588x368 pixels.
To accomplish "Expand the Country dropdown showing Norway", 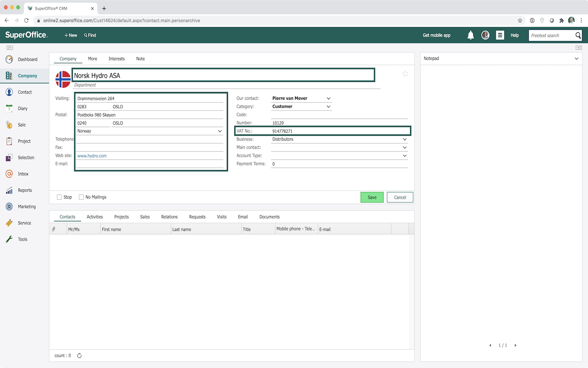I will tap(220, 131).
